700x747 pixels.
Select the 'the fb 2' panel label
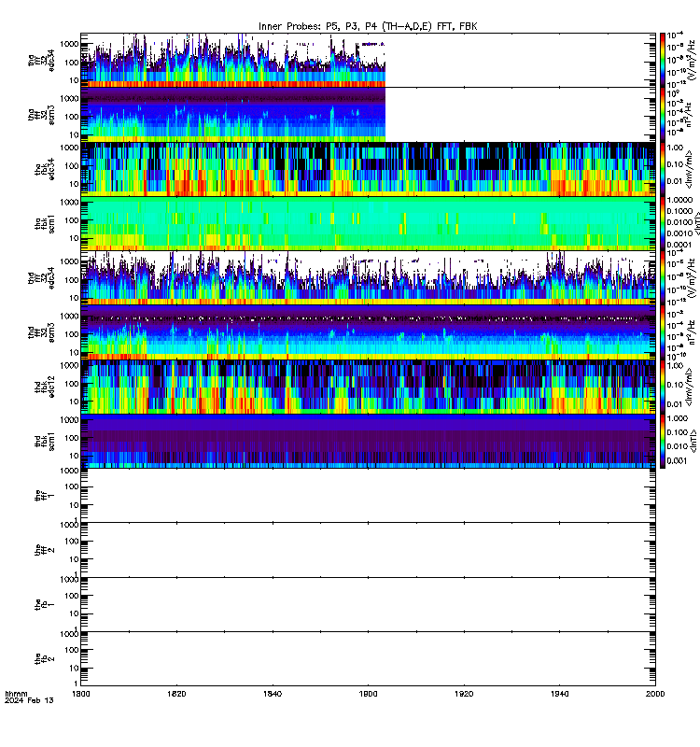[44, 659]
